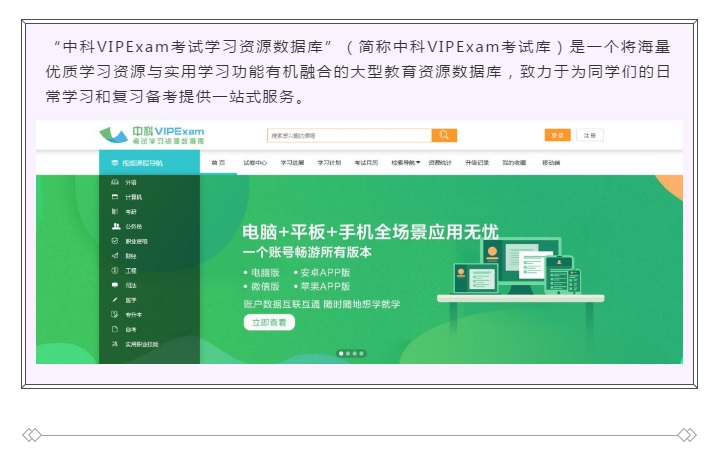The image size is (722, 455).
Task: Open the nav item between 试卷中心 and 学习计划
Action: (292, 163)
